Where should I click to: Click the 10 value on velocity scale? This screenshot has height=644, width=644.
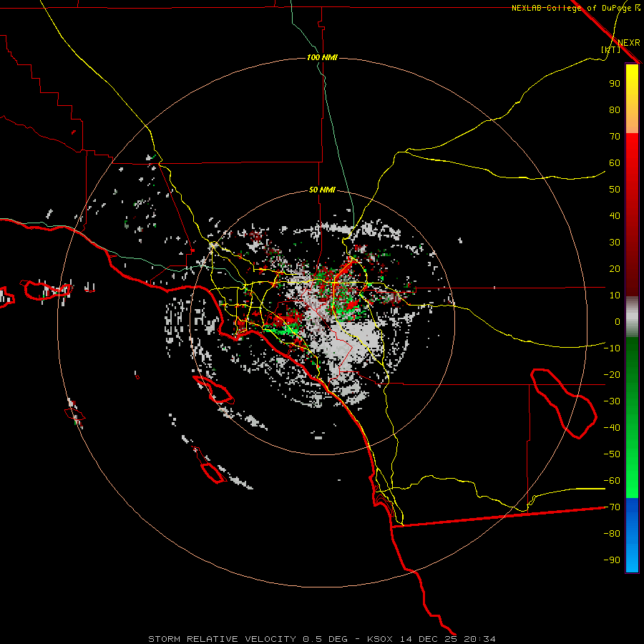coord(615,296)
